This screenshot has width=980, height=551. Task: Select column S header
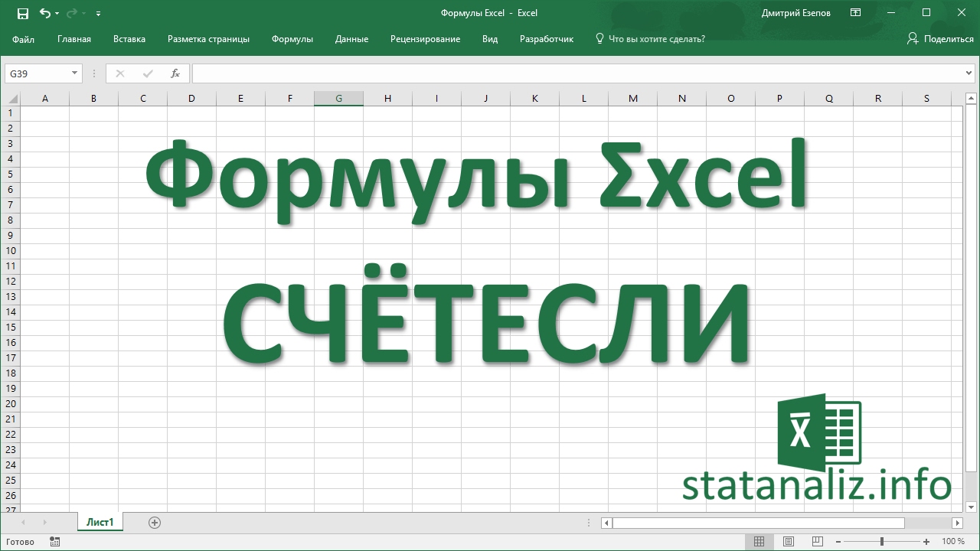926,98
